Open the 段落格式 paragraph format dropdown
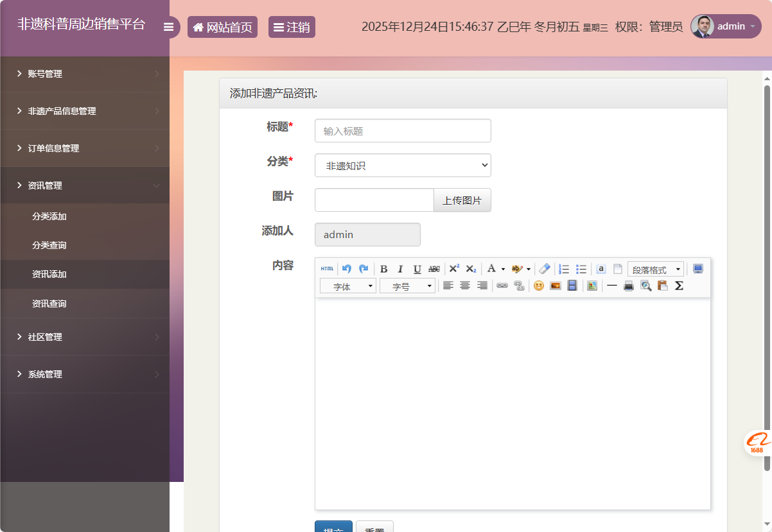The image size is (772, 532). pyautogui.click(x=655, y=270)
